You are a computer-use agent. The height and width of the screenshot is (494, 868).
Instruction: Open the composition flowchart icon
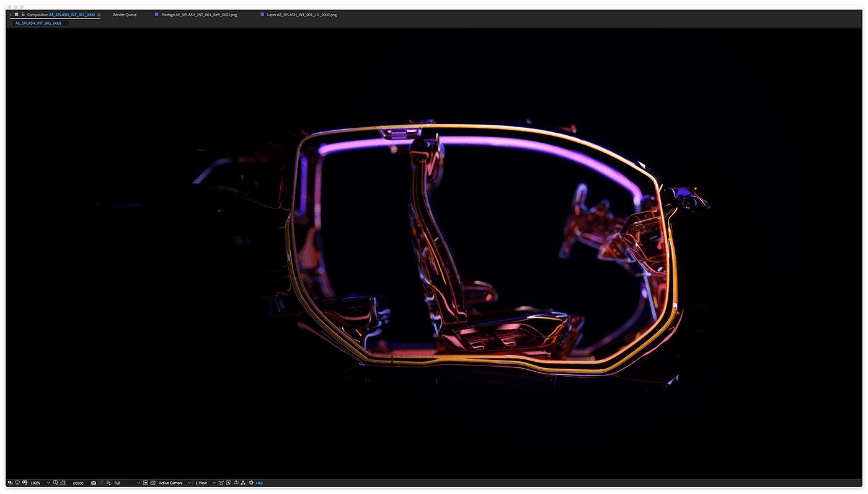[x=243, y=483]
